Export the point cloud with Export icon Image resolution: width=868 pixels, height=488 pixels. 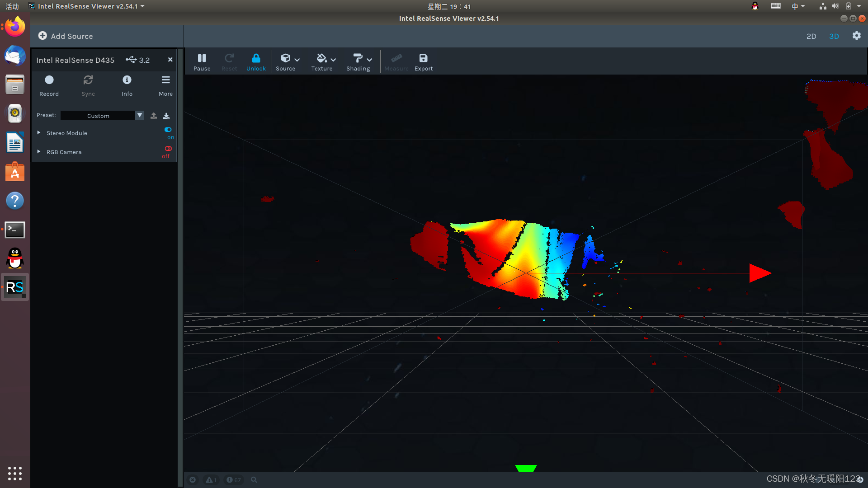[423, 62]
